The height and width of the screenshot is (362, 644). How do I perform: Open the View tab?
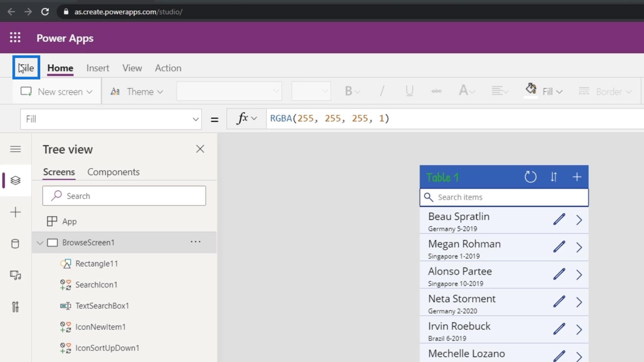[x=132, y=68]
